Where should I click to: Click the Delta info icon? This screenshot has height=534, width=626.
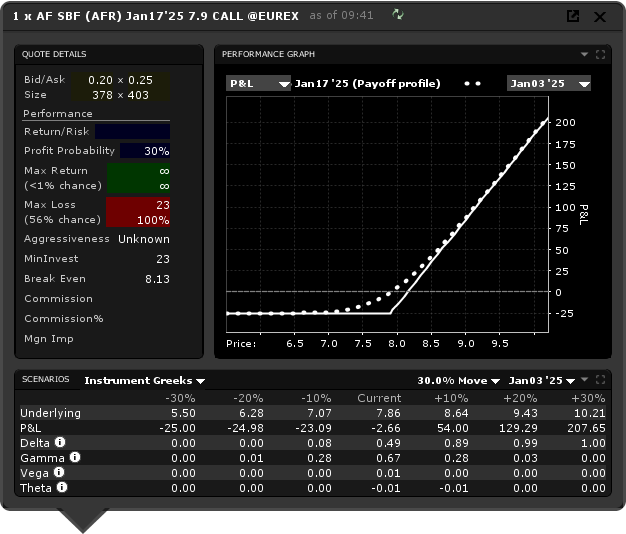[x=60, y=443]
